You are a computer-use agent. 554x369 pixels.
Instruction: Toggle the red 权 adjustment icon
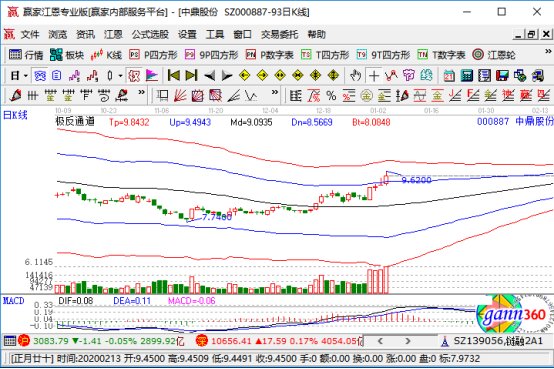click(x=134, y=76)
